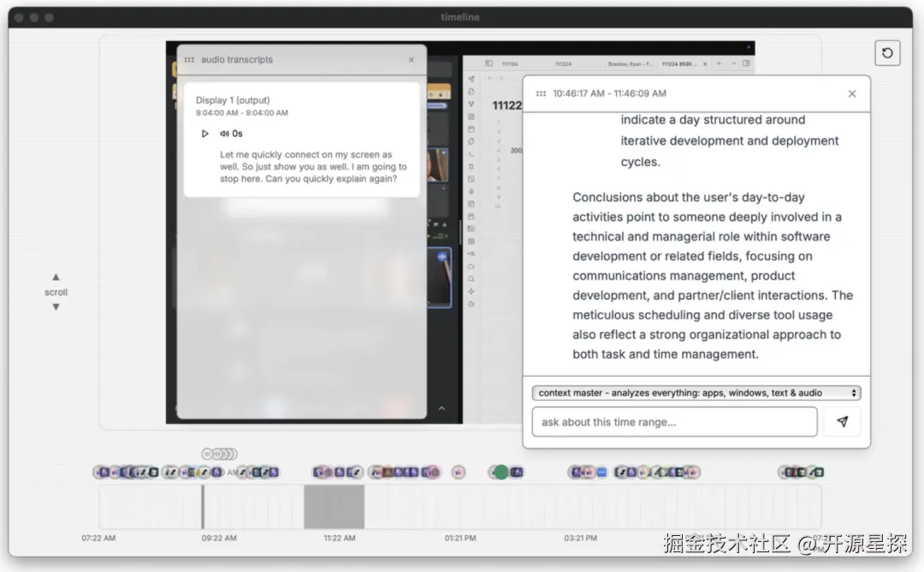This screenshot has height=572, width=924.
Task: Click the 'timeline' window title
Action: pos(460,17)
